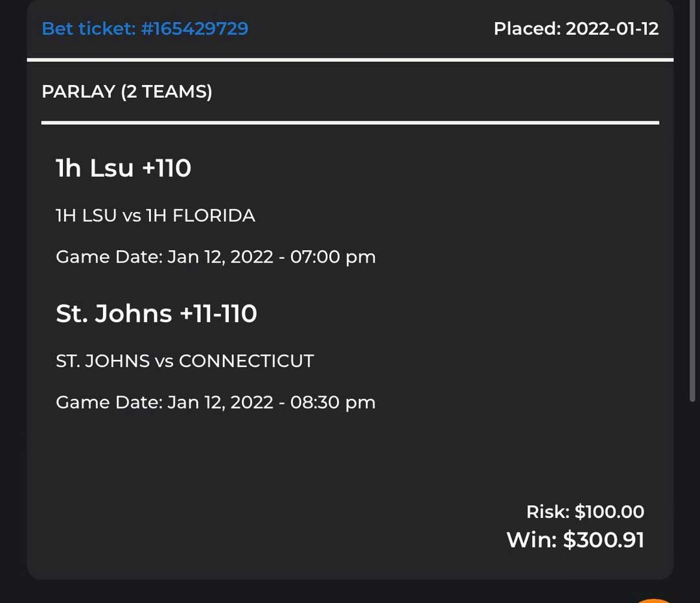Click the Win: $300.91 amount
The image size is (700, 603).
pos(576,539)
